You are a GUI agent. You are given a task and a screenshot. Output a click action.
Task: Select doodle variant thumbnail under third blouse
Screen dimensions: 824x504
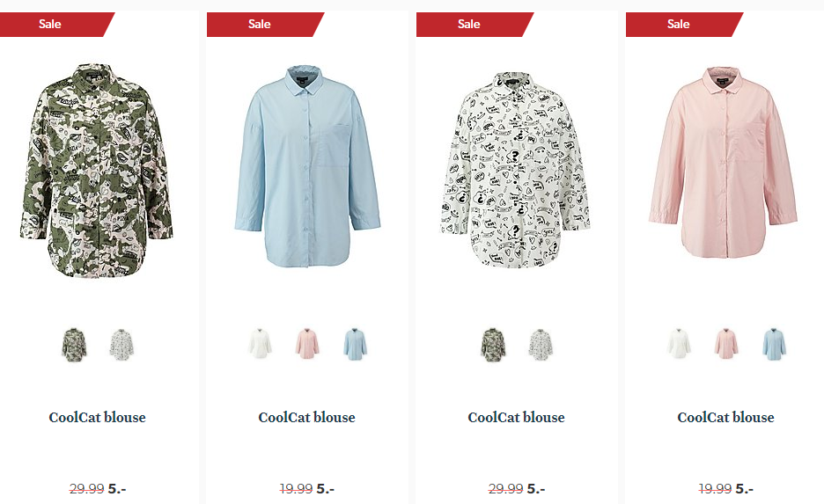[x=541, y=345]
